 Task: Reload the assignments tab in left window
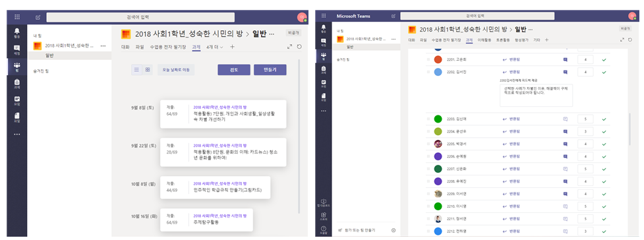(299, 47)
